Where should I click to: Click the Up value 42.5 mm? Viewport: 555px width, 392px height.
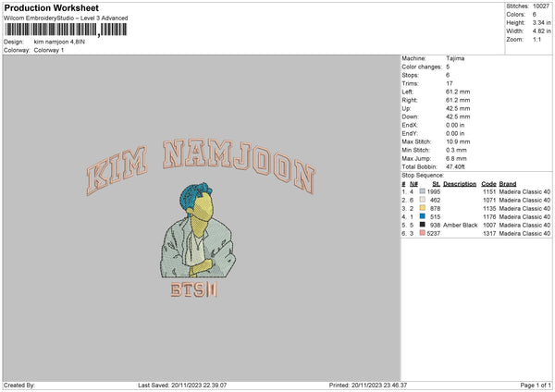tap(458, 108)
